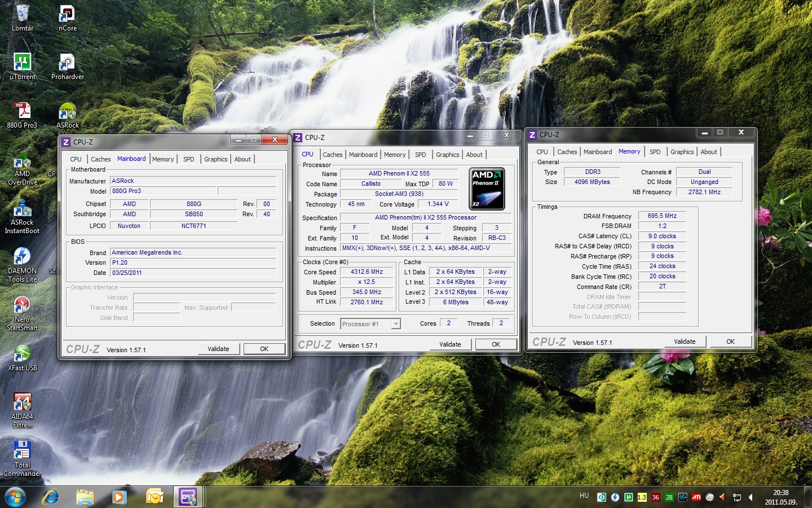Click the DAEMON Tools lightning tray icon
The height and width of the screenshot is (508, 812).
615,497
